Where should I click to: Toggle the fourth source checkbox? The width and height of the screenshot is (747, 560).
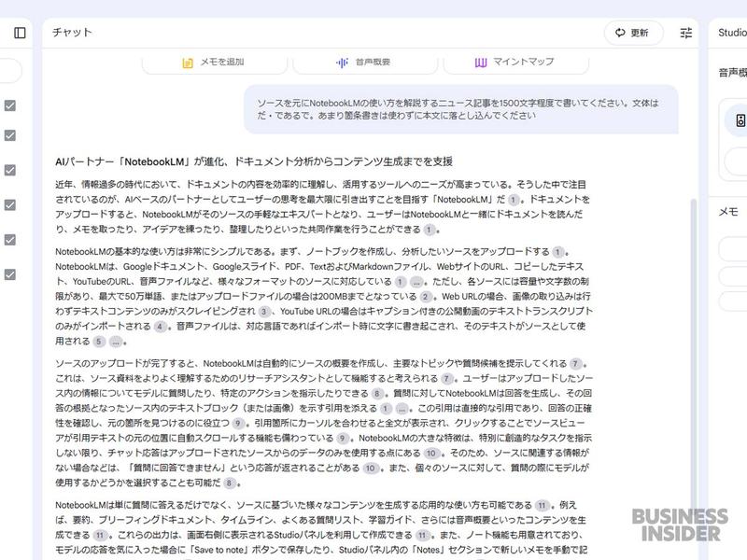10,204
